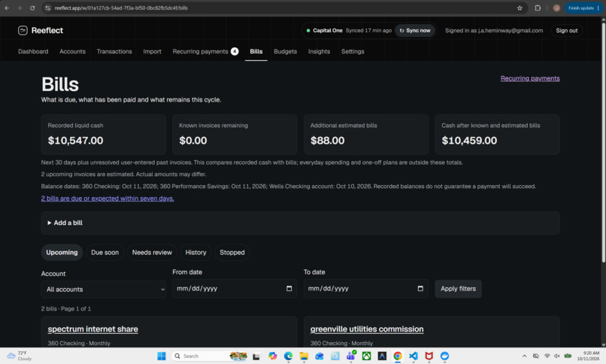Open Visual Studio Code from the taskbar

click(x=413, y=356)
